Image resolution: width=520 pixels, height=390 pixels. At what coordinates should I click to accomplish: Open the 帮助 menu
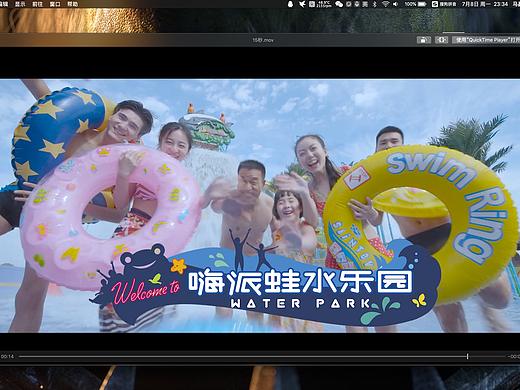coord(73,4)
